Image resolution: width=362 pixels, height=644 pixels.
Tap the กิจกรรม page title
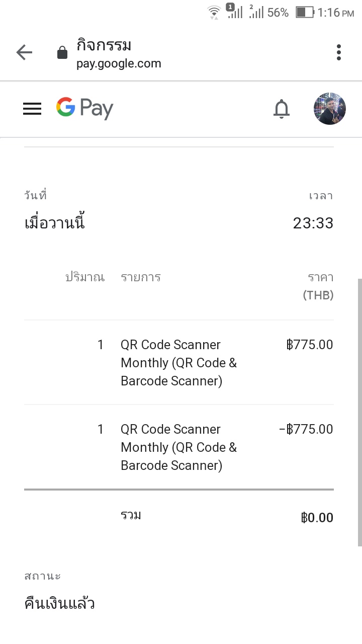[104, 45]
